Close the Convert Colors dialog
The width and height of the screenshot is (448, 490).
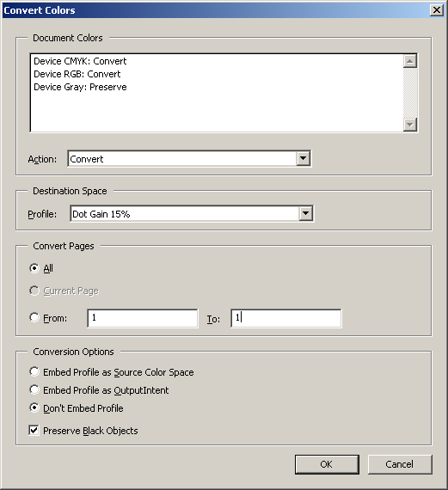point(437,10)
